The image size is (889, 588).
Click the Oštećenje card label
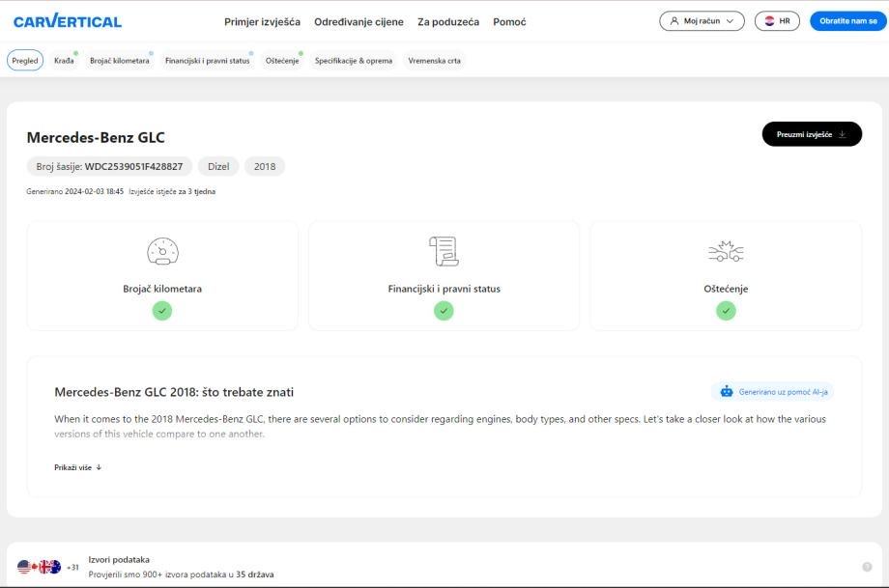coord(726,289)
